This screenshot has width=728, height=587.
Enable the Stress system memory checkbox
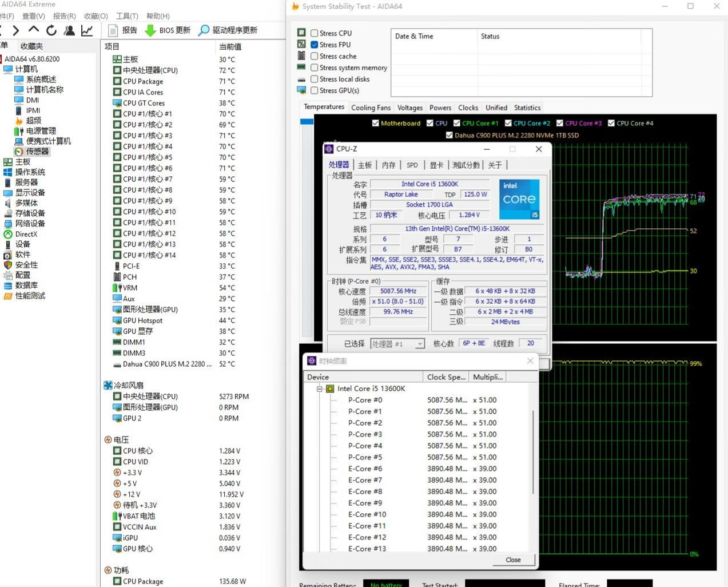click(x=315, y=68)
